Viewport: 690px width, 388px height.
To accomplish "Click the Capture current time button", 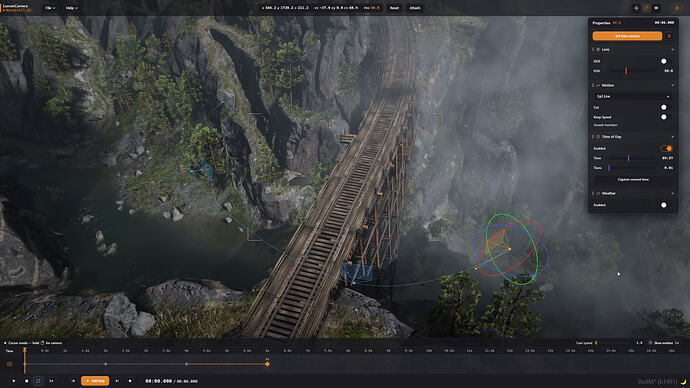I will [633, 179].
